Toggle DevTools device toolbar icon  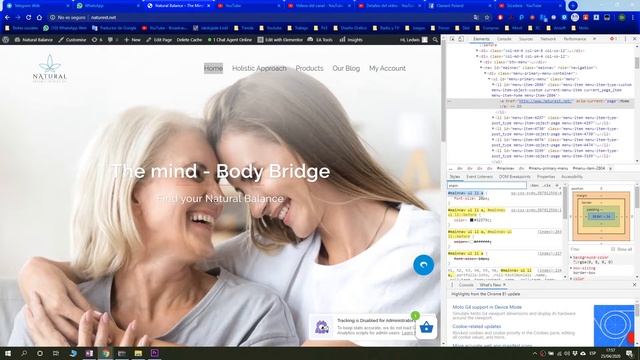(x=461, y=39)
